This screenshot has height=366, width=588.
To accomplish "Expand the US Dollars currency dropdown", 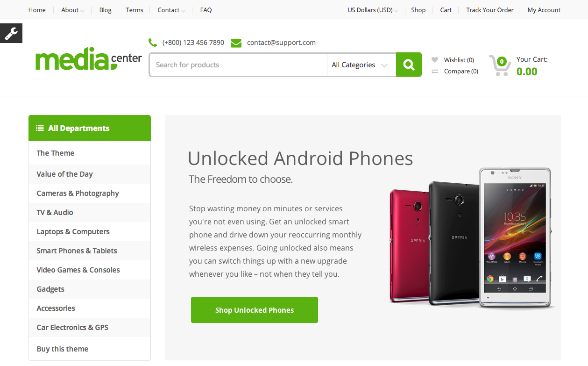I will [373, 10].
